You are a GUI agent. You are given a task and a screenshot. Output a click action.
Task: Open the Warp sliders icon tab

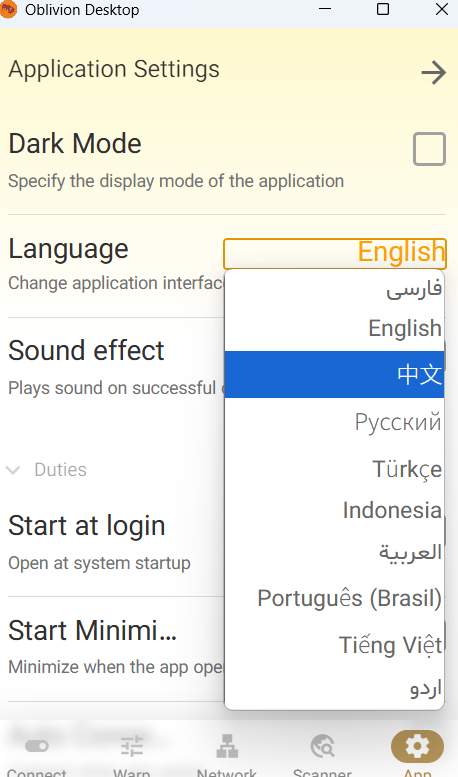click(x=132, y=746)
